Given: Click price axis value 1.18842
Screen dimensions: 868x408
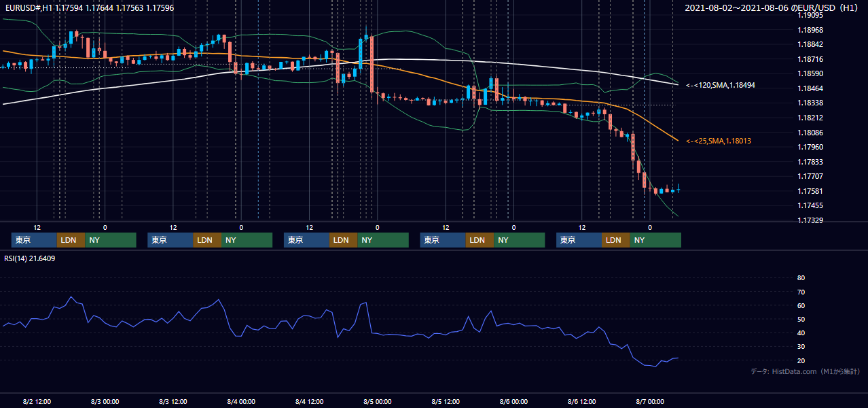Looking at the screenshot, I should pos(810,44).
